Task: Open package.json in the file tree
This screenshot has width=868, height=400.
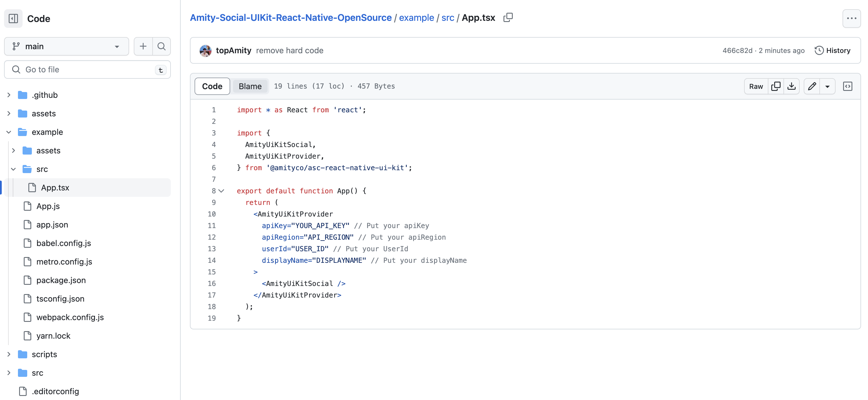Action: (61, 280)
